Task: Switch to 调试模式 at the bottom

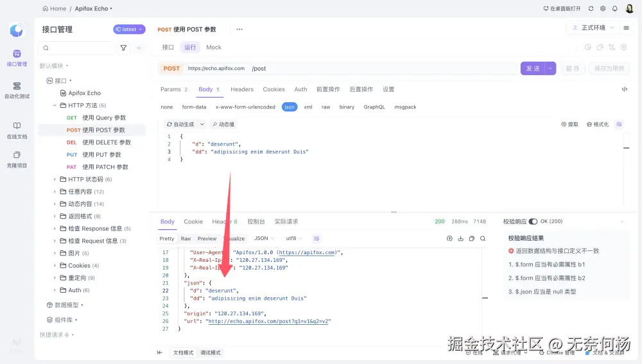Action: (x=211, y=352)
